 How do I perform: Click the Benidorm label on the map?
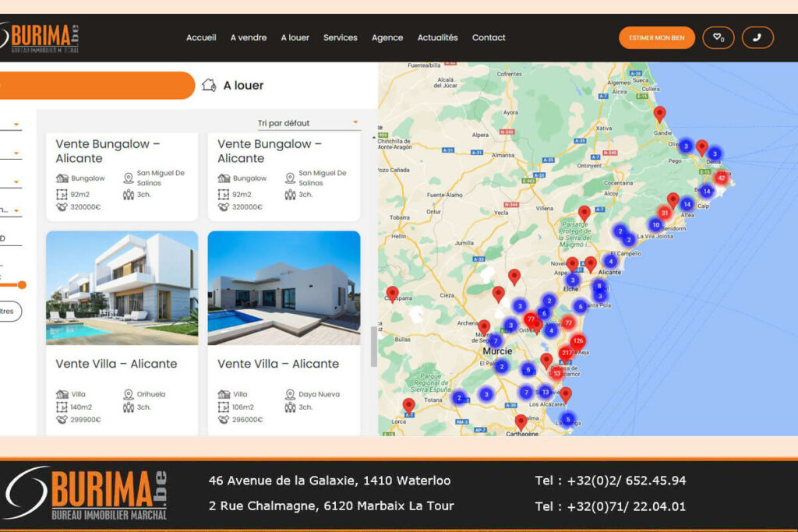click(674, 229)
